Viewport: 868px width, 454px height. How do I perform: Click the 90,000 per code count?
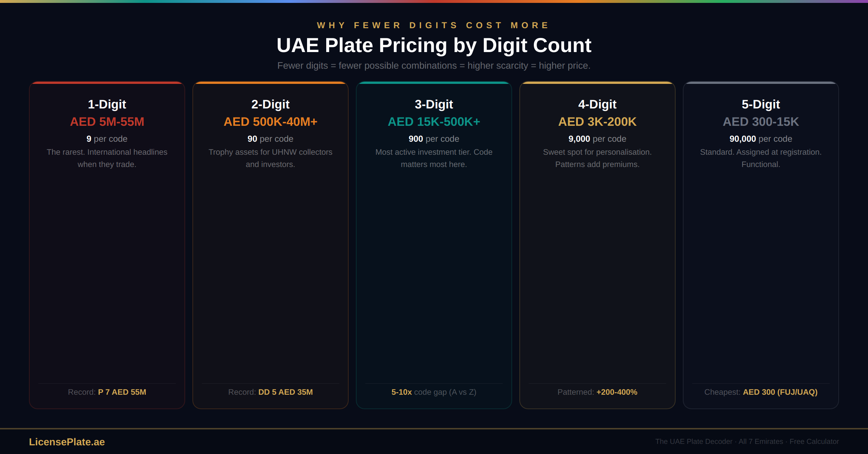coord(761,139)
